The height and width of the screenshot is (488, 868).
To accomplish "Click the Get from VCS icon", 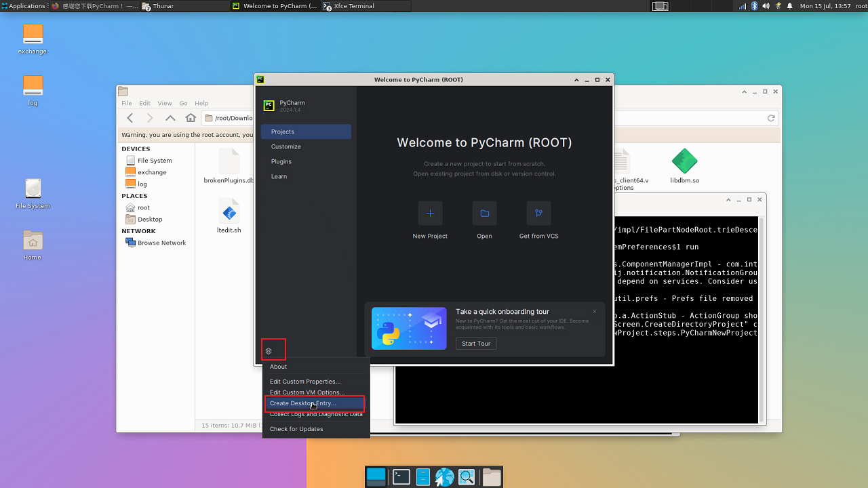I will (x=538, y=213).
